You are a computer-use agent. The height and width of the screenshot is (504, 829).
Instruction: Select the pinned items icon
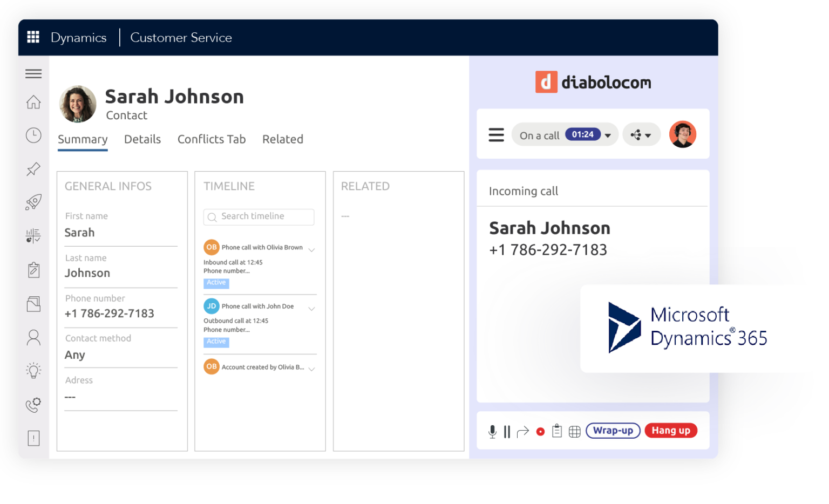pyautogui.click(x=33, y=169)
